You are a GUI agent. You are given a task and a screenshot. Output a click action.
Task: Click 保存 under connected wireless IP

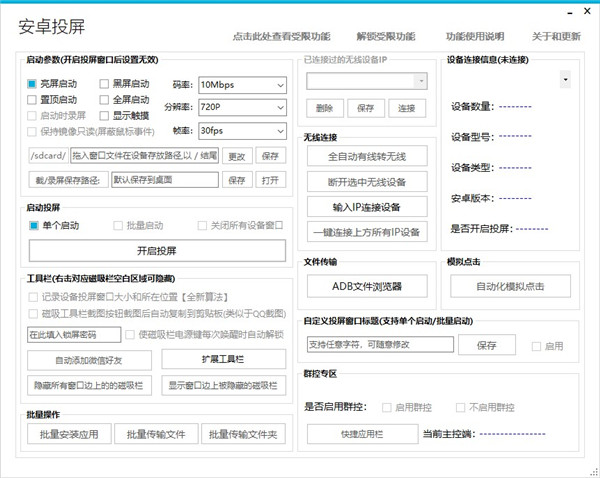pos(365,108)
